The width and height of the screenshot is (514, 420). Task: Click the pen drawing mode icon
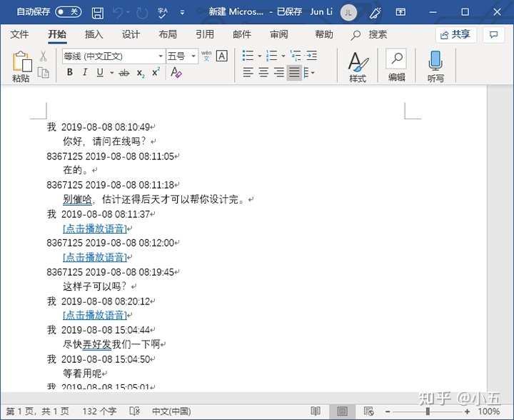pos(375,13)
